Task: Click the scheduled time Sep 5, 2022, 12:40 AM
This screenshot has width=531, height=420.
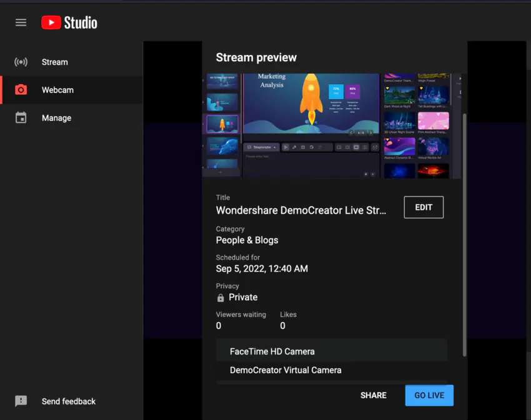Action: [262, 268]
